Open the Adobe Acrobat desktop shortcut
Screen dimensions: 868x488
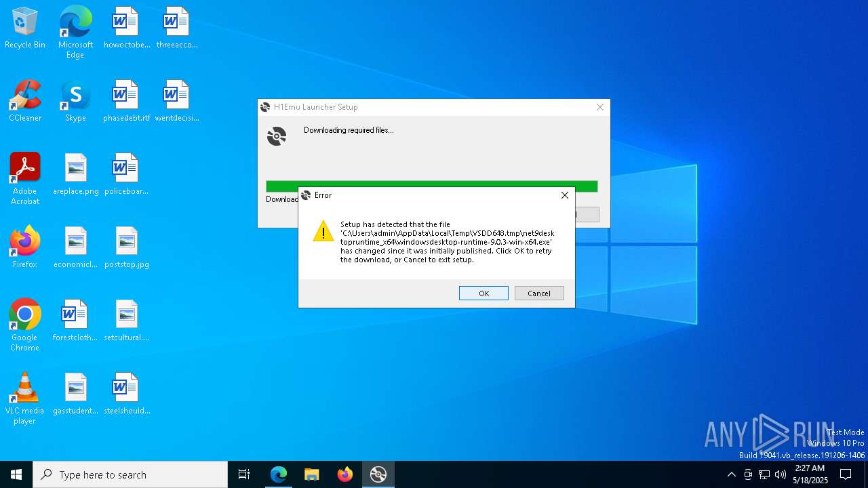[x=25, y=179]
